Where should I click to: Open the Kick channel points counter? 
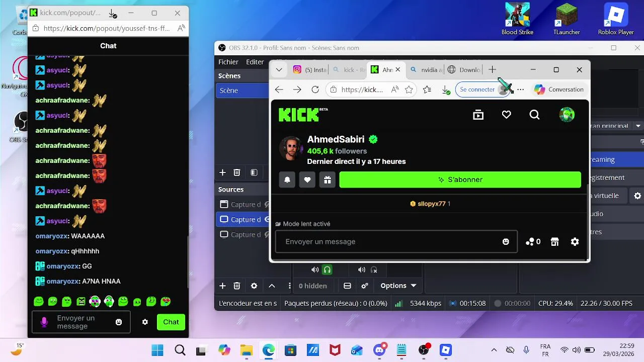[x=533, y=242]
